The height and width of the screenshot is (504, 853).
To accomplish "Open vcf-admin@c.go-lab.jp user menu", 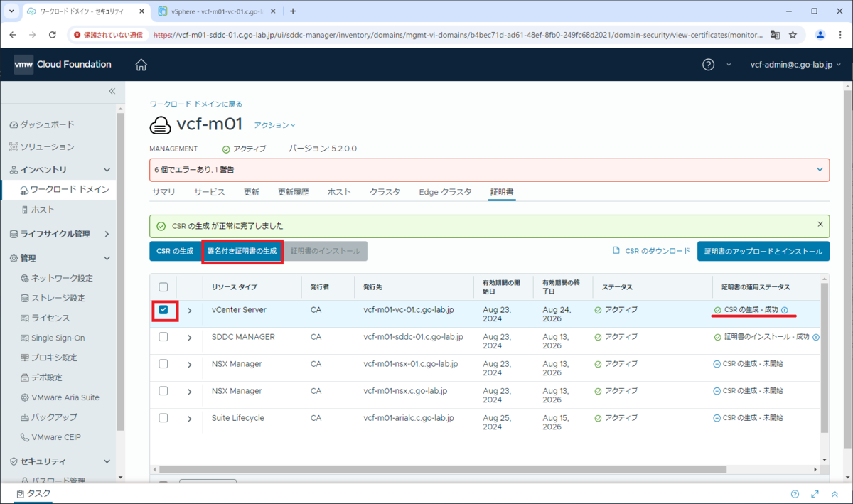I will [795, 65].
